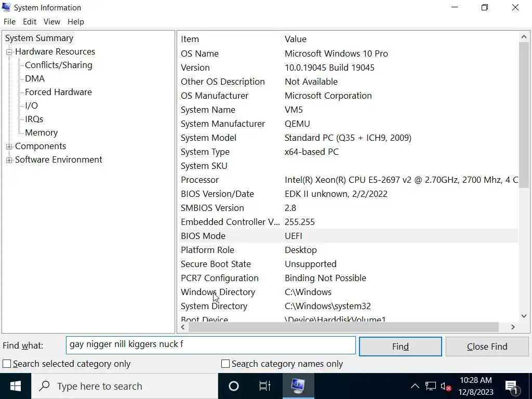Select the Platform Role row

pos(349,250)
